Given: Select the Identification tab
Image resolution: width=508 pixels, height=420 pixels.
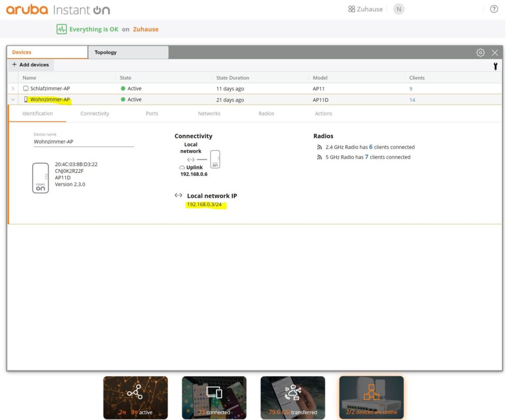Looking at the screenshot, I should (38, 114).
